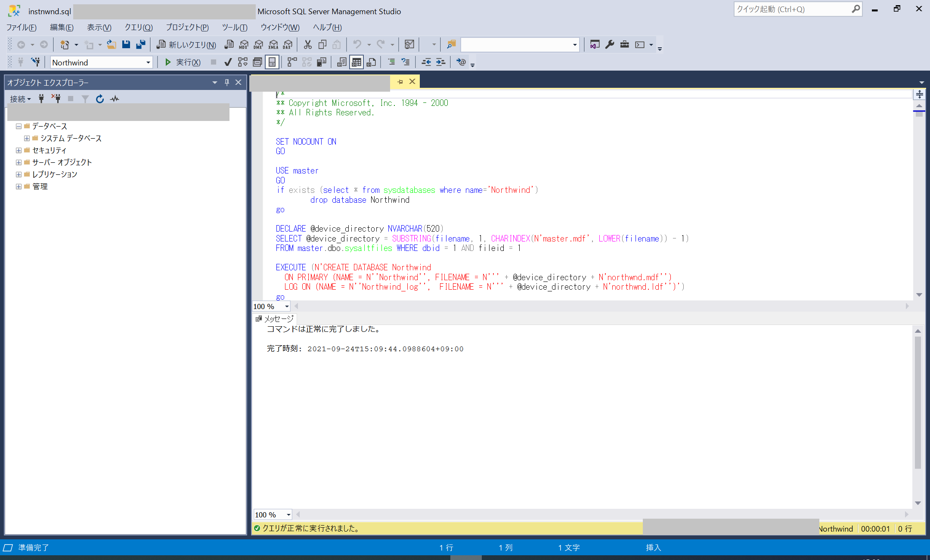Expand the サーバー オブジェクト node
Viewport: 930px width, 560px height.
19,162
